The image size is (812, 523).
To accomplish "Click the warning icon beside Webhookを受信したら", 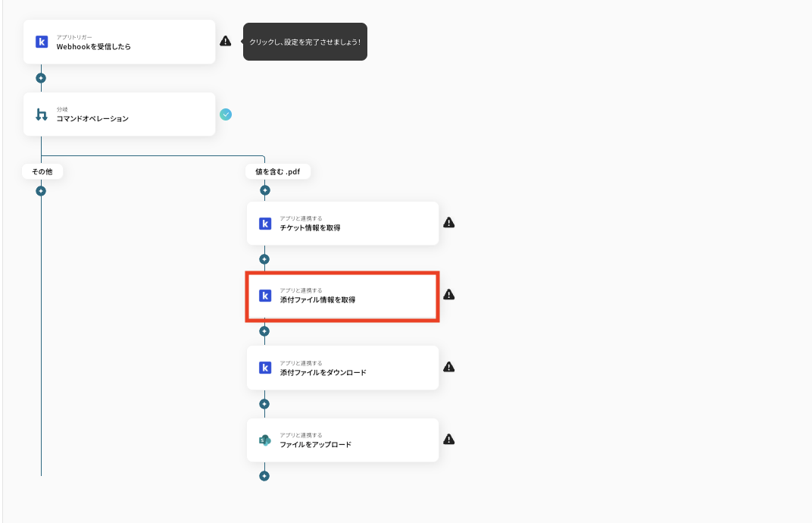I will [226, 41].
